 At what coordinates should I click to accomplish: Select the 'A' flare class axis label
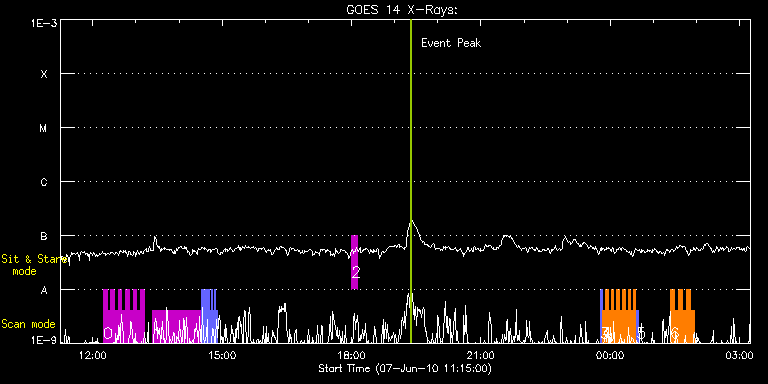(x=44, y=290)
